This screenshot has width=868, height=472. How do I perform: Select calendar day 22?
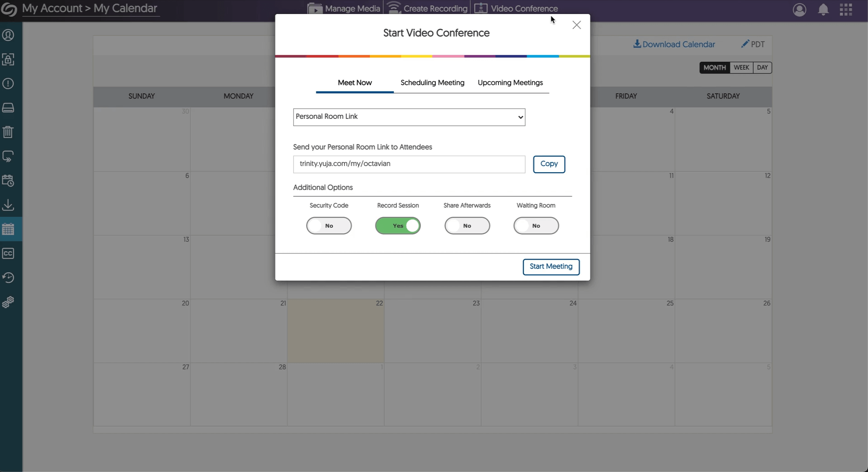click(336, 331)
